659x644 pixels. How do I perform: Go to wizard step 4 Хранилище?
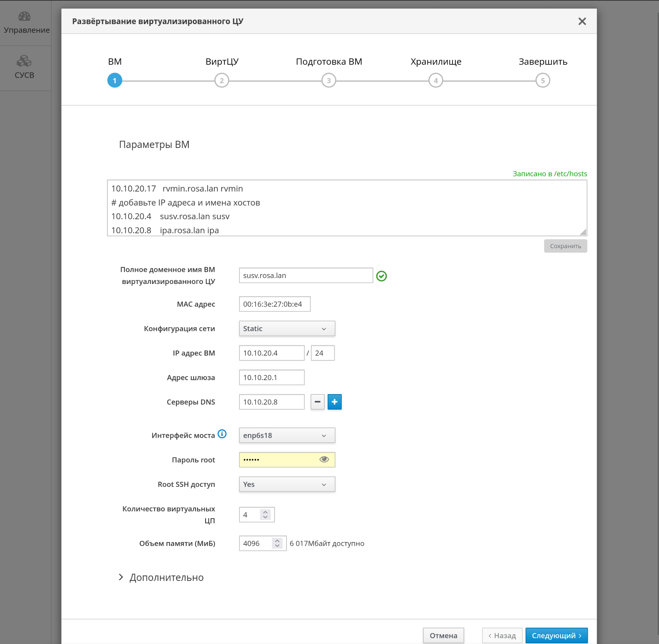[435, 80]
